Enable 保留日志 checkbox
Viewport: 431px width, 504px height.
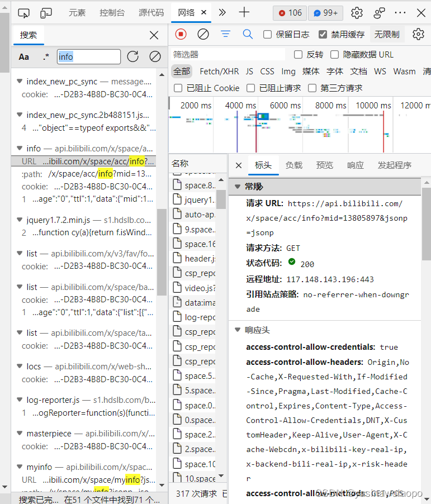(267, 35)
